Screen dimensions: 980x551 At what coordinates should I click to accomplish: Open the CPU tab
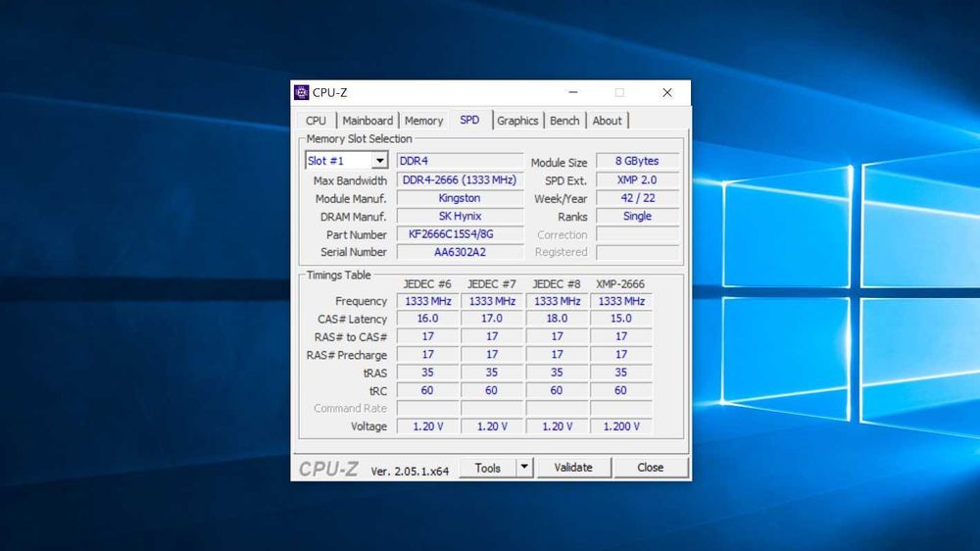[316, 121]
